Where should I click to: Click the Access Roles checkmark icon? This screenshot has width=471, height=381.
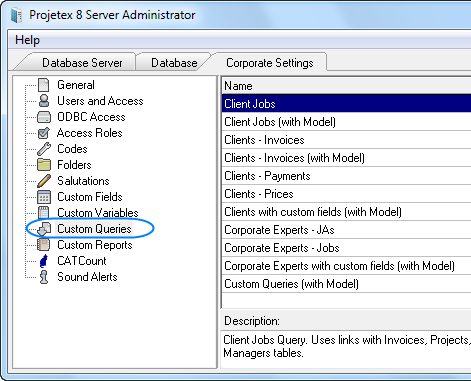[44, 133]
